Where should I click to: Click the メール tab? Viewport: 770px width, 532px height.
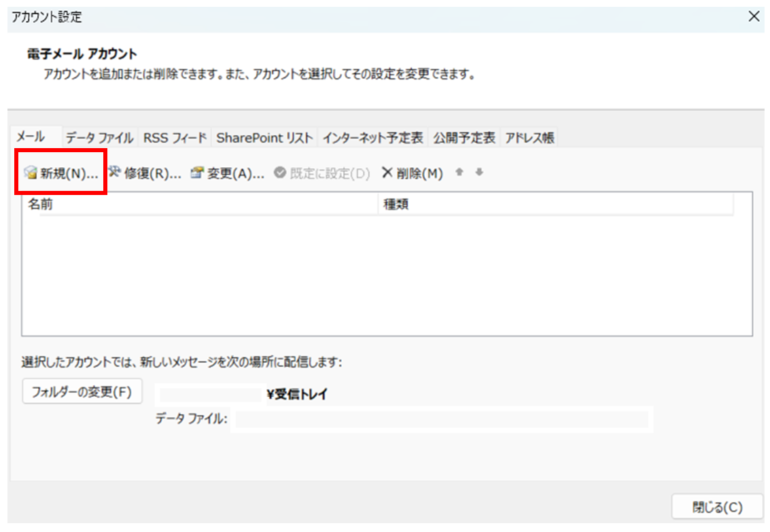coord(31,137)
